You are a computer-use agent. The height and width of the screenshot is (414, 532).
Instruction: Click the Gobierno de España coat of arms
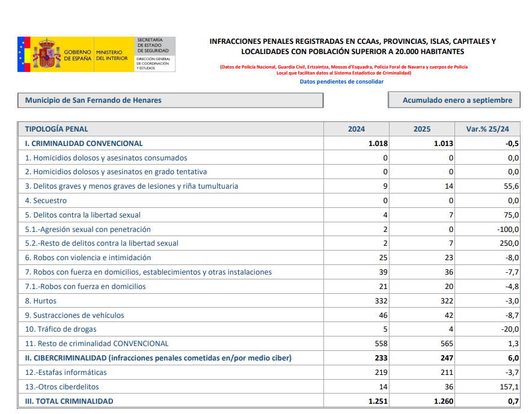(47, 55)
